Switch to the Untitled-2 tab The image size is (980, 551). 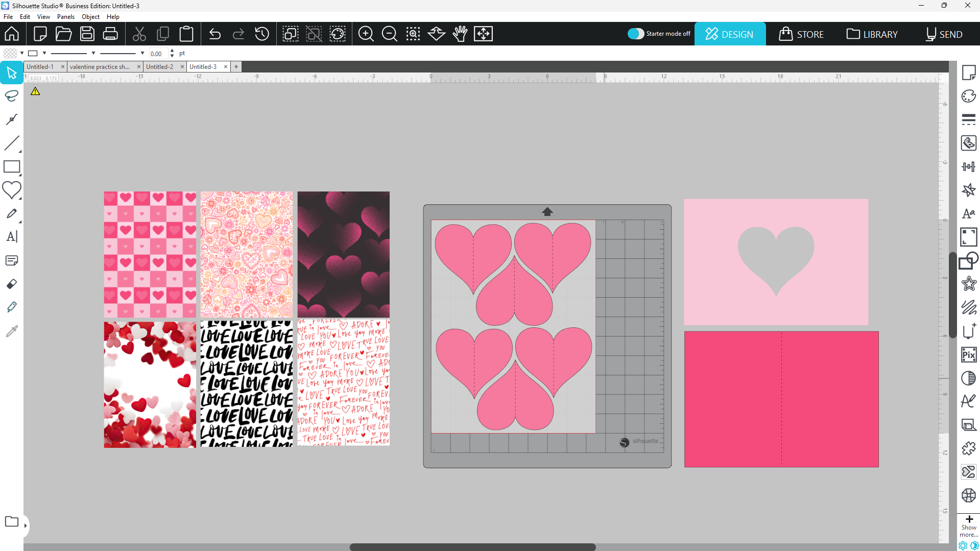pos(160,67)
